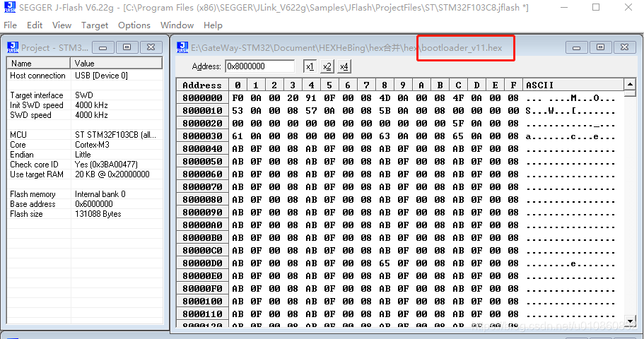The width and height of the screenshot is (644, 339).
Task: Open the Window menu
Action: click(177, 25)
